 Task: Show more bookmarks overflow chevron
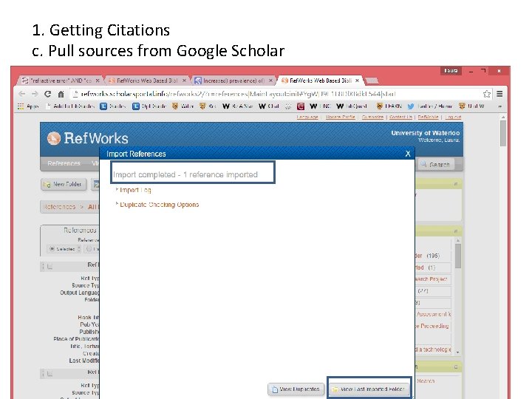coord(499,106)
